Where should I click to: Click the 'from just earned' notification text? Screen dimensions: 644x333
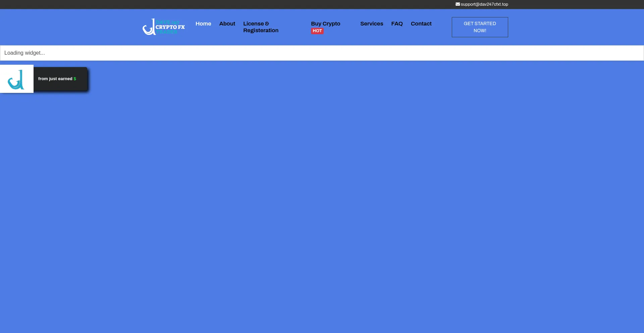pos(55,79)
